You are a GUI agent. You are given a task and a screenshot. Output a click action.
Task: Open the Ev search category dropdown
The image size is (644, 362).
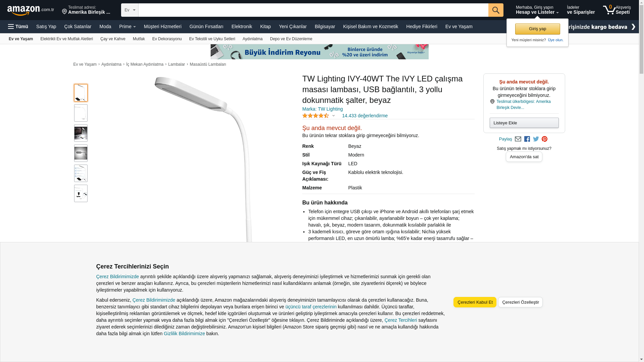130,10
